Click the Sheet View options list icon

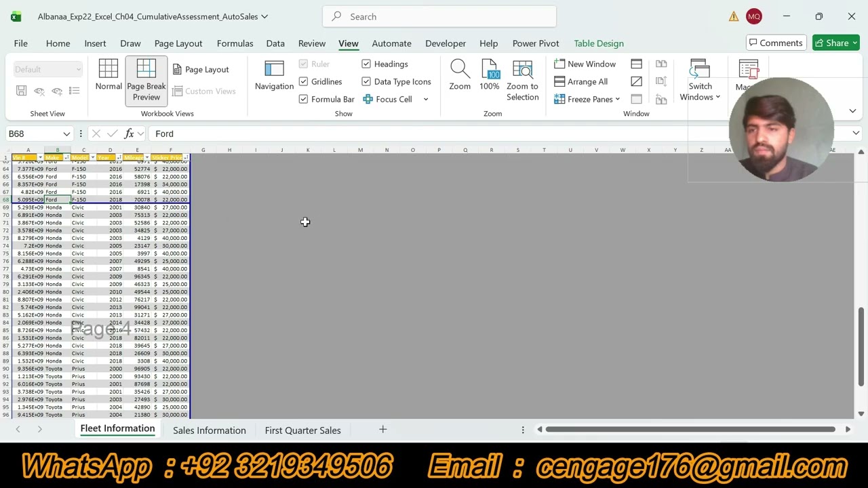[75, 91]
